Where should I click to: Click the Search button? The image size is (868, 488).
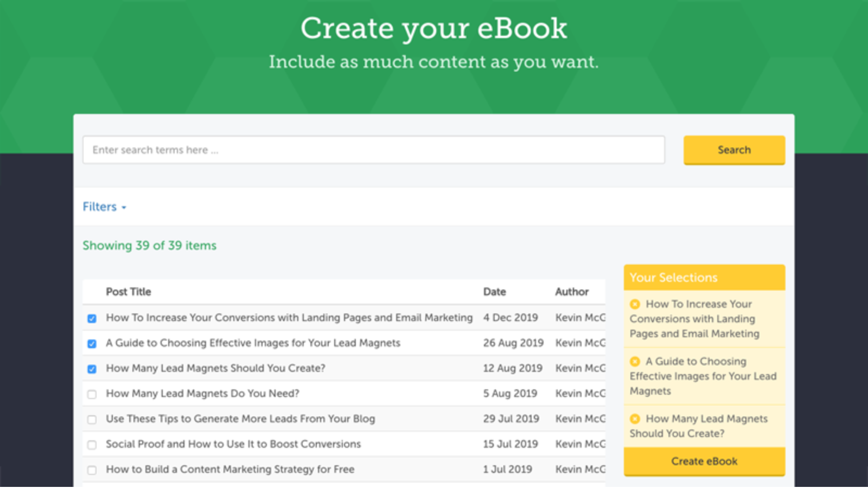733,150
